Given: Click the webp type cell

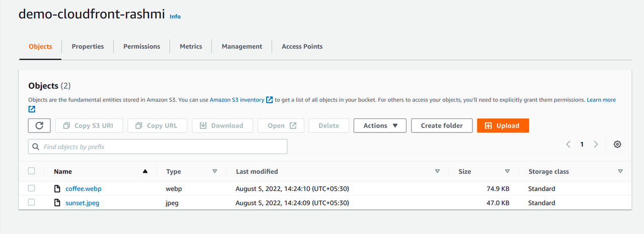Looking at the screenshot, I should pyautogui.click(x=174, y=189).
